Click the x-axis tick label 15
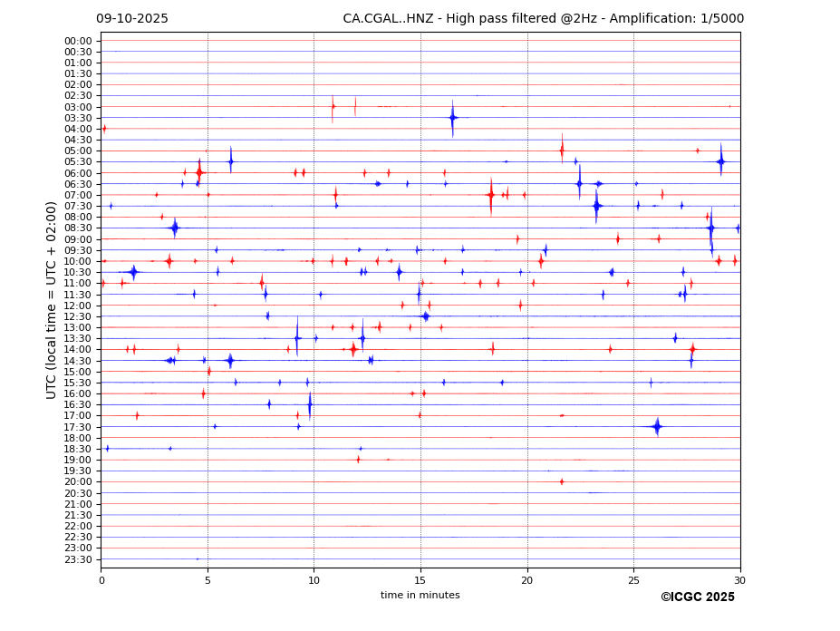The width and height of the screenshot is (840, 631). [420, 580]
